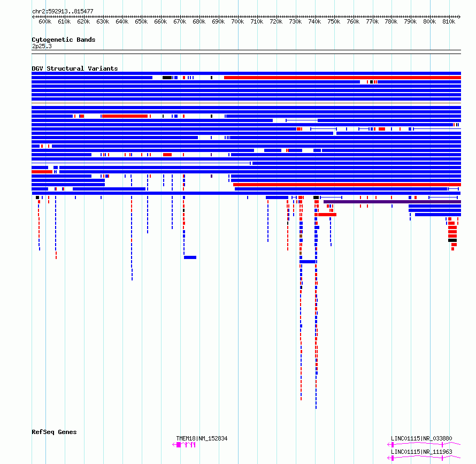Select the Cytogenetic Bands track title
This screenshot has height=464, width=476.
pos(64,40)
